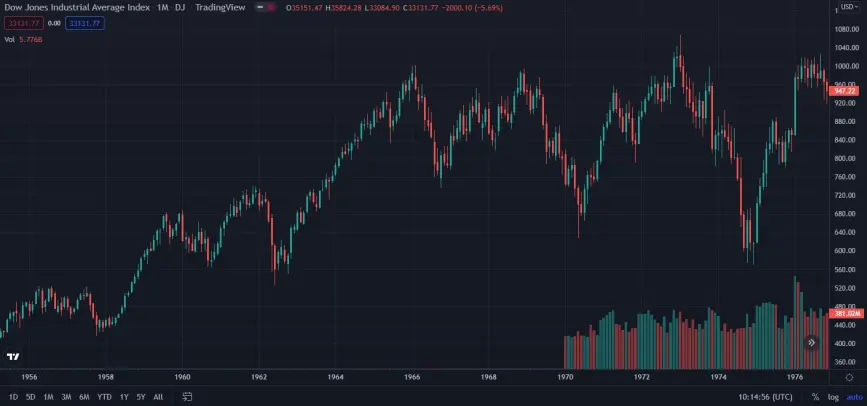Toggle percent scale mode
The height and width of the screenshot is (406, 867).
(x=815, y=397)
